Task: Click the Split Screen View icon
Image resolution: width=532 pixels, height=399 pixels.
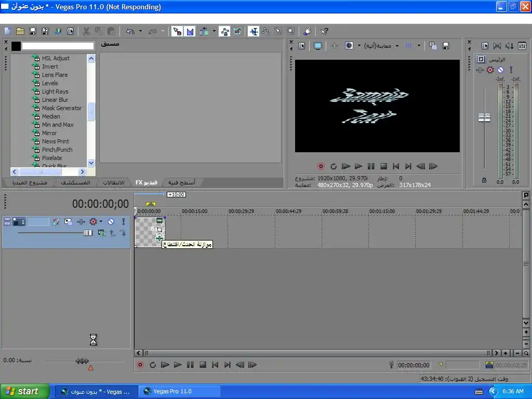Action: click(349, 46)
